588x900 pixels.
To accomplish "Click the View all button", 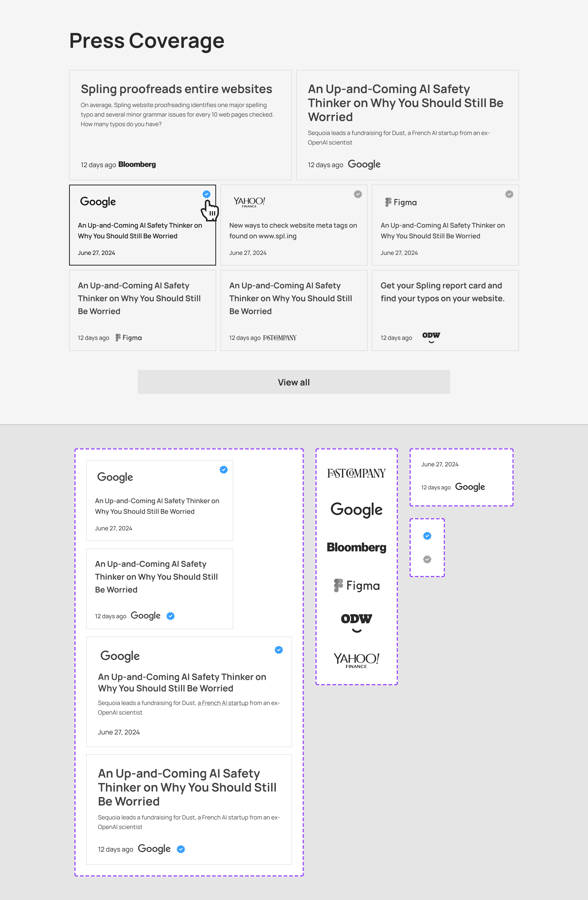I will (x=294, y=382).
